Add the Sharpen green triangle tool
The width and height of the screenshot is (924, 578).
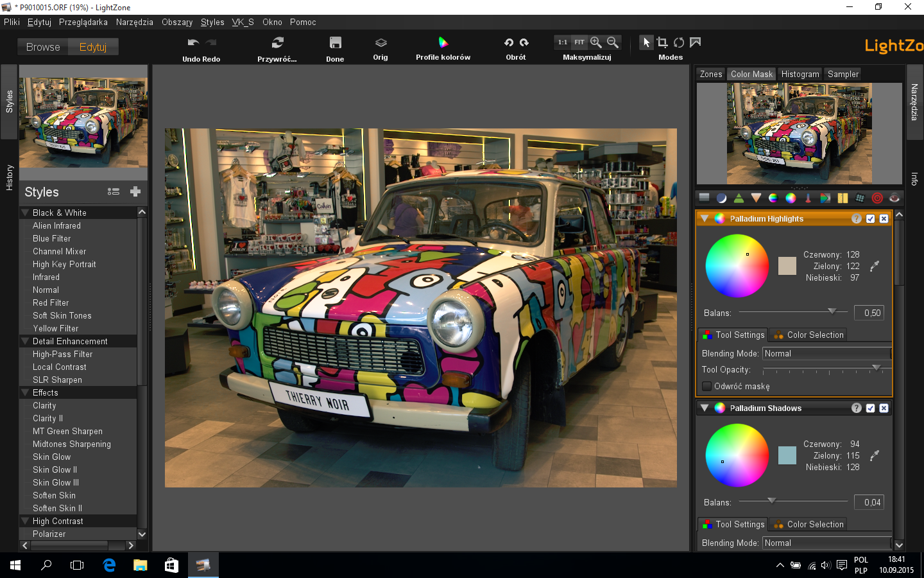point(739,198)
